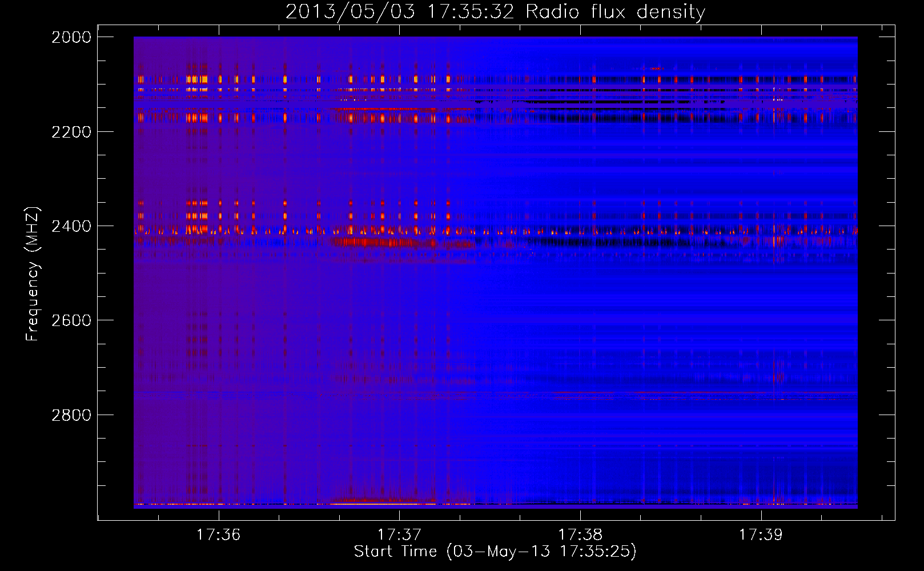Viewport: 924px width, 571px height.
Task: Select the 17:39 time tick label
Action: (x=761, y=535)
